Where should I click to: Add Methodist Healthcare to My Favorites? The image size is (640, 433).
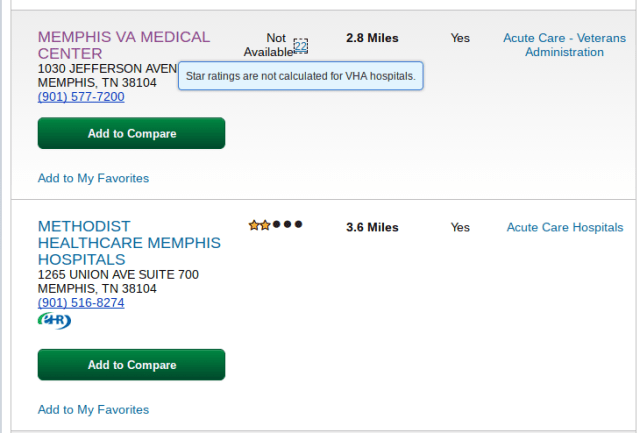[93, 409]
